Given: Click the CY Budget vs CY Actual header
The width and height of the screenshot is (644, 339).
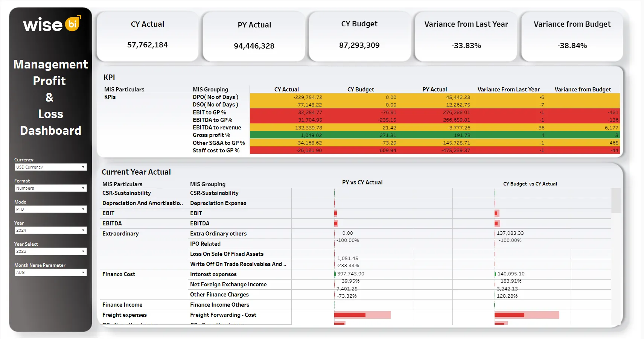Looking at the screenshot, I should 530,184.
